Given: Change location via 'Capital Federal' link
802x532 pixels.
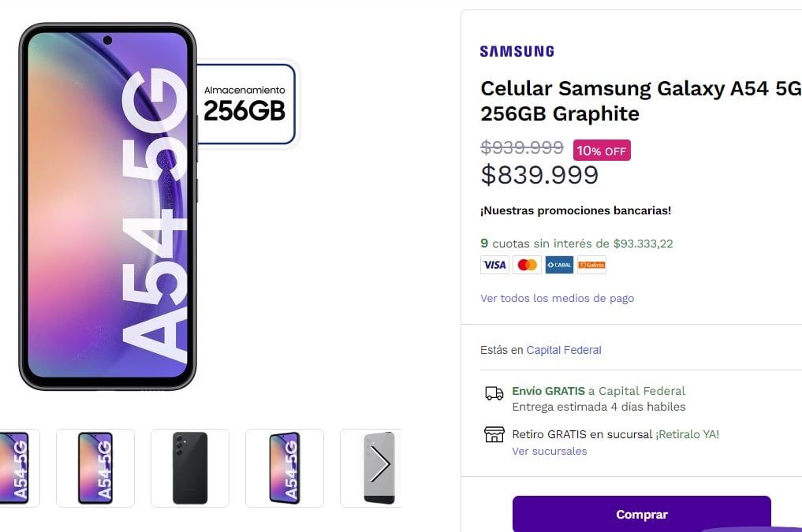Looking at the screenshot, I should click(564, 350).
